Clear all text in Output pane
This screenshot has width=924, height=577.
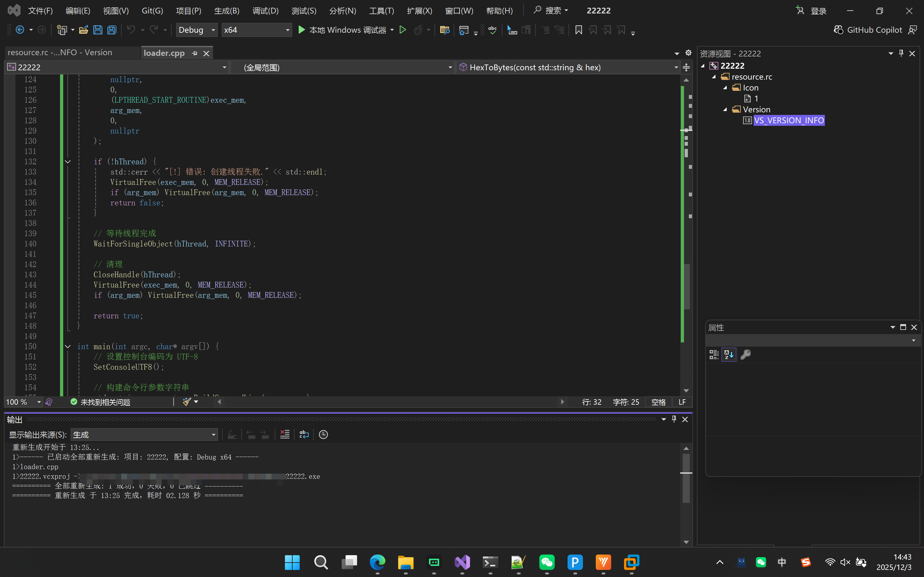(285, 434)
